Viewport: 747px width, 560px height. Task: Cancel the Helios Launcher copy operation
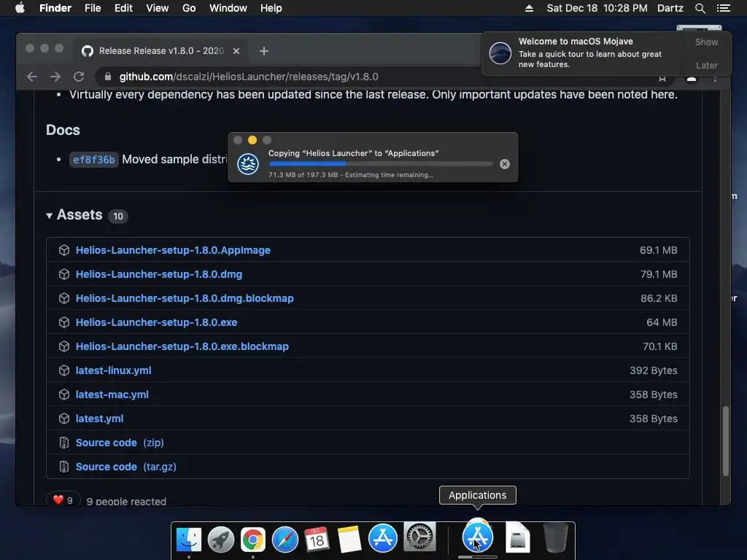pyautogui.click(x=505, y=164)
